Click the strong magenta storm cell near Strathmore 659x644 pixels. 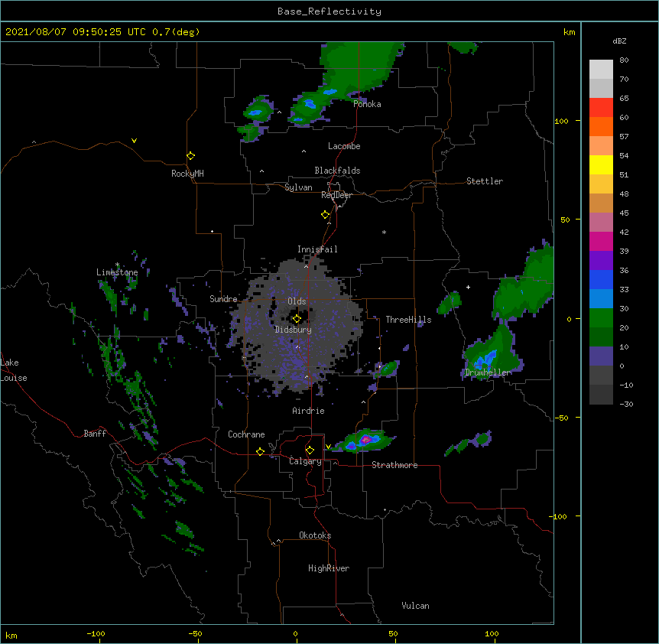coord(365,440)
